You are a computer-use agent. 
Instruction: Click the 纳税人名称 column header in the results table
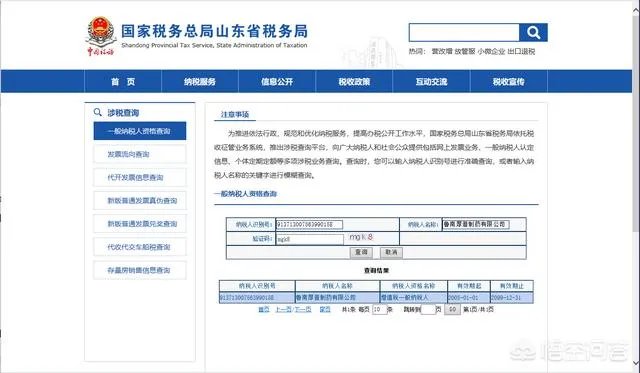[337, 286]
